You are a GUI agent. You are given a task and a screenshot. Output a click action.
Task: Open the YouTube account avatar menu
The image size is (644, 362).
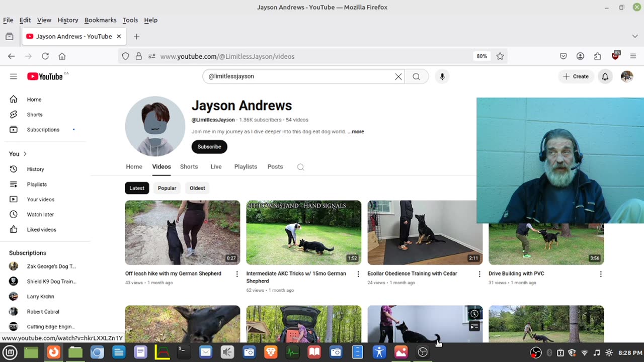[x=627, y=76]
